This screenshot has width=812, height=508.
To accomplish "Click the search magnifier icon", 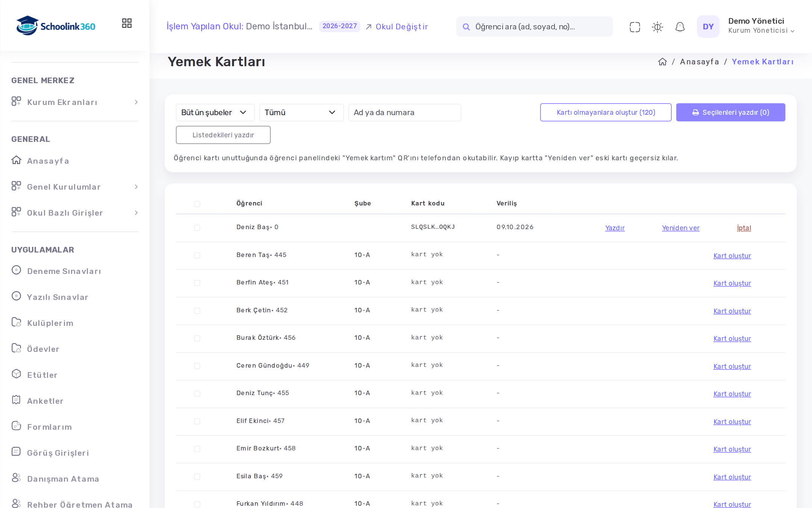I will [466, 27].
